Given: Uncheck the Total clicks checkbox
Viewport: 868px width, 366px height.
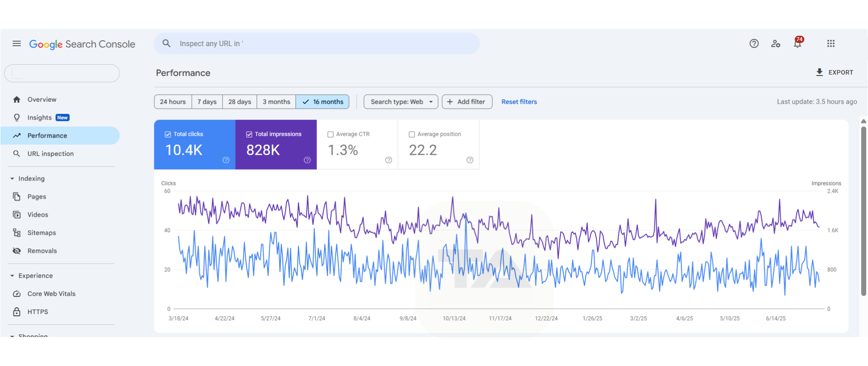Looking at the screenshot, I should 168,134.
